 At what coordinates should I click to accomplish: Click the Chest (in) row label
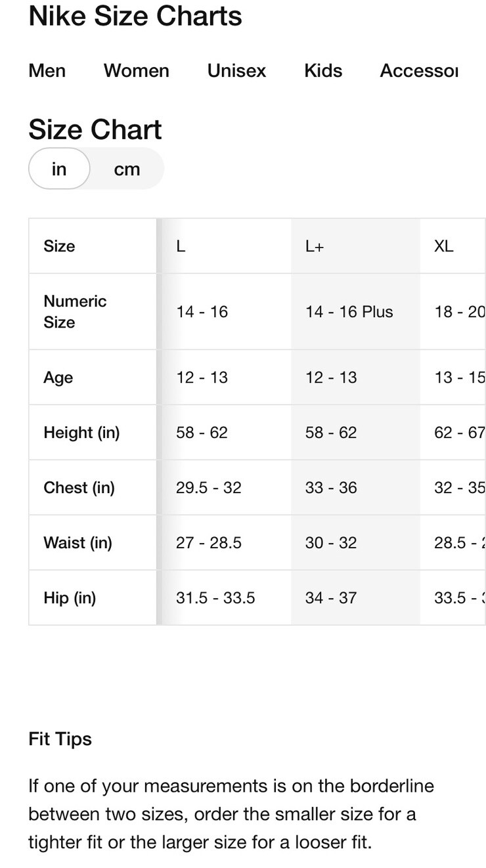(79, 488)
